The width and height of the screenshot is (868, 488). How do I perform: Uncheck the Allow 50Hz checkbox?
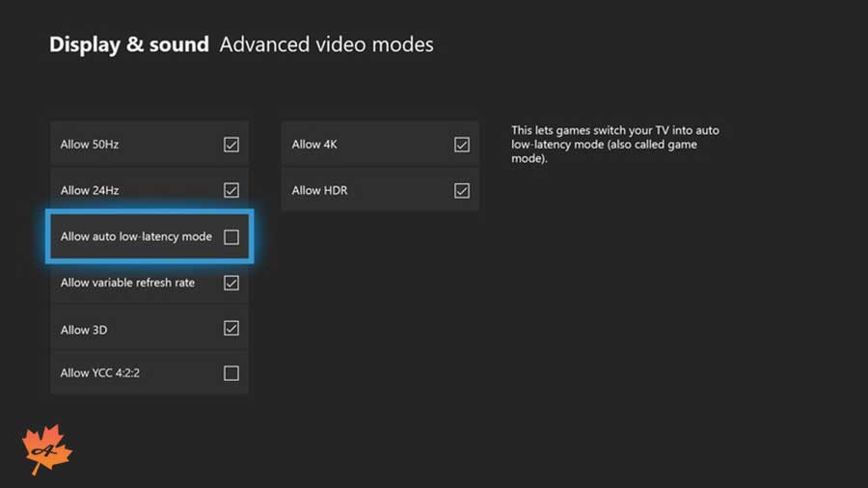(231, 145)
